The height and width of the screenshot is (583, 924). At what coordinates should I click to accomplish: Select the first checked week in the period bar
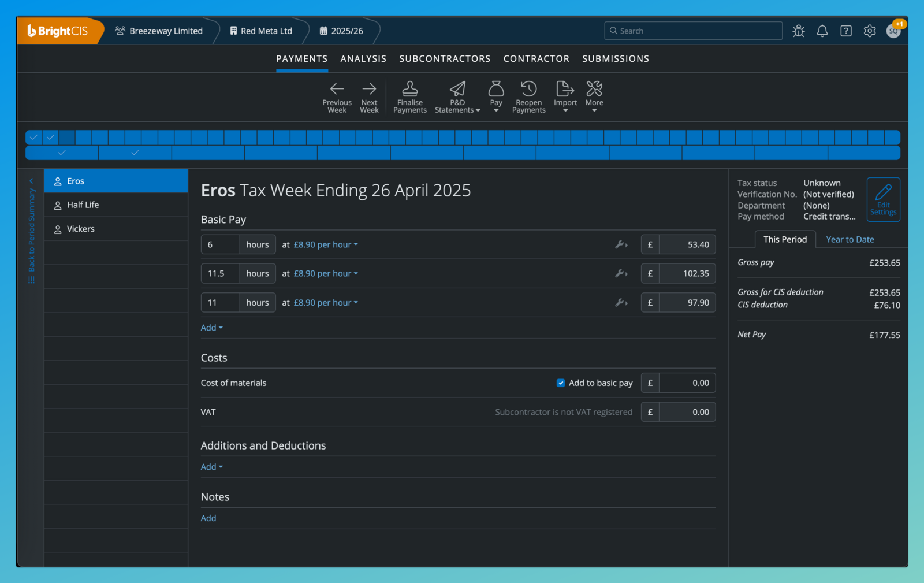coord(34,138)
